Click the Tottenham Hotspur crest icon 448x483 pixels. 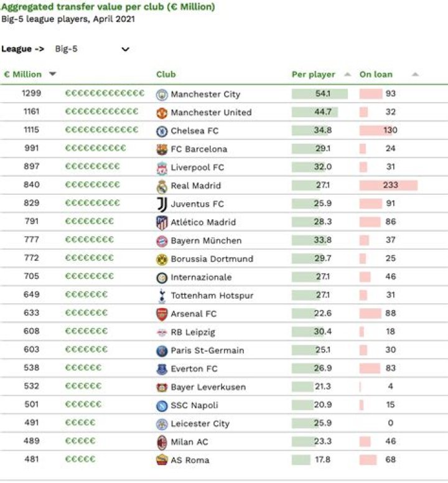[162, 296]
